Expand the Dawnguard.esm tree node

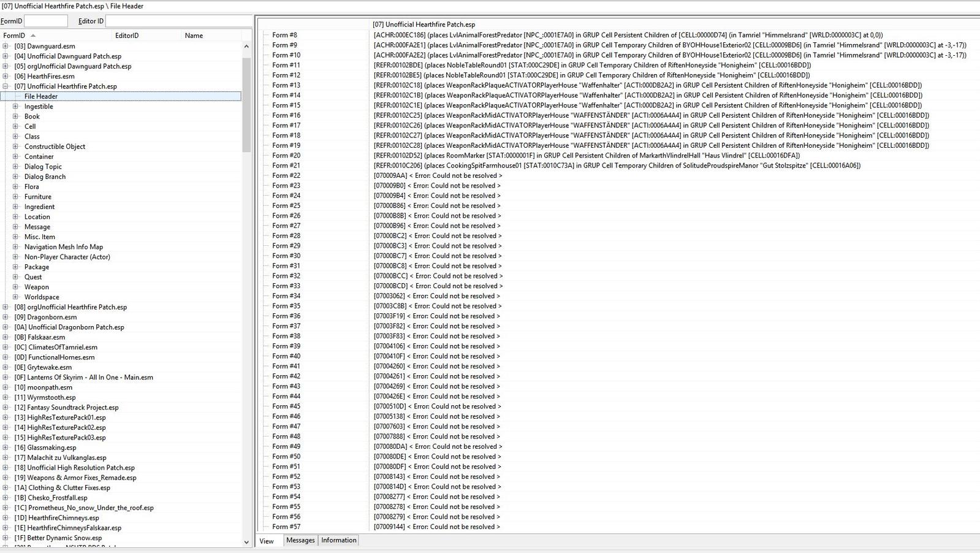[6, 46]
